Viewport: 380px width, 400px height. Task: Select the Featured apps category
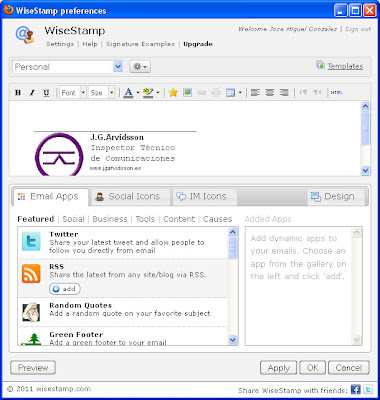[x=36, y=219]
